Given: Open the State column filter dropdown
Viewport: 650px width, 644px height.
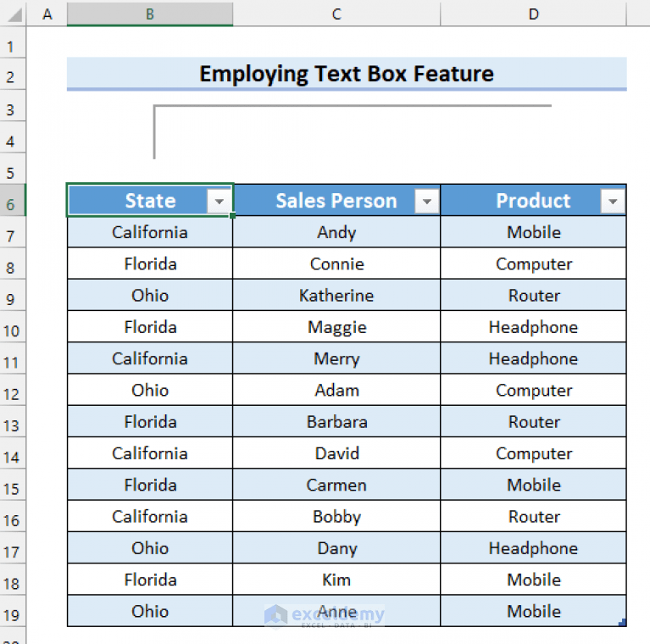Looking at the screenshot, I should pyautogui.click(x=219, y=202).
